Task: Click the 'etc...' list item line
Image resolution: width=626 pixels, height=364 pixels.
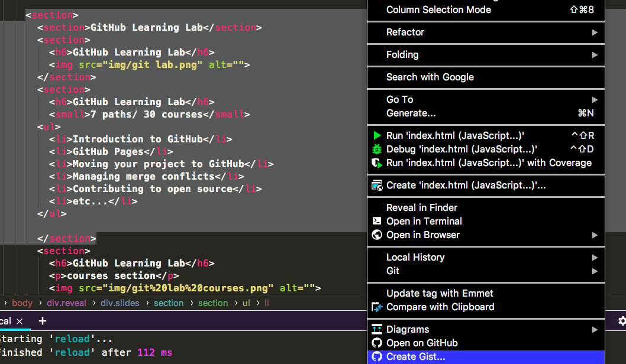Action: click(93, 201)
